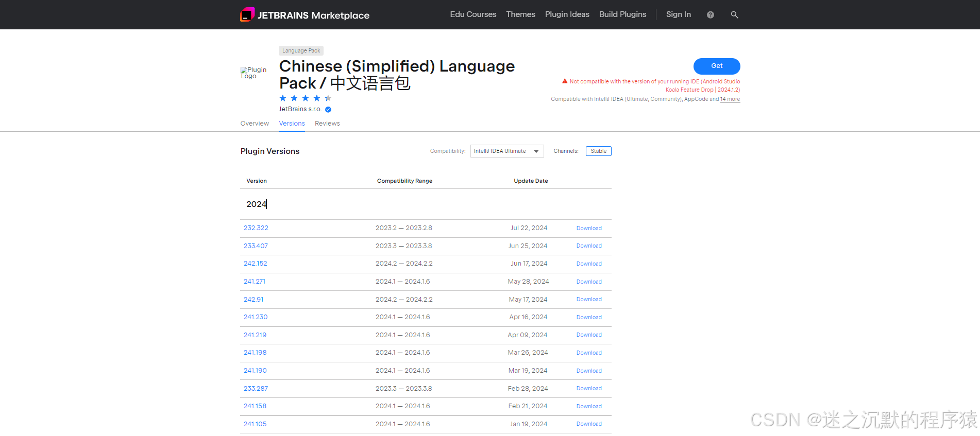This screenshot has width=980, height=436.
Task: Expand the '14 more' compatible products link
Action: 730,99
